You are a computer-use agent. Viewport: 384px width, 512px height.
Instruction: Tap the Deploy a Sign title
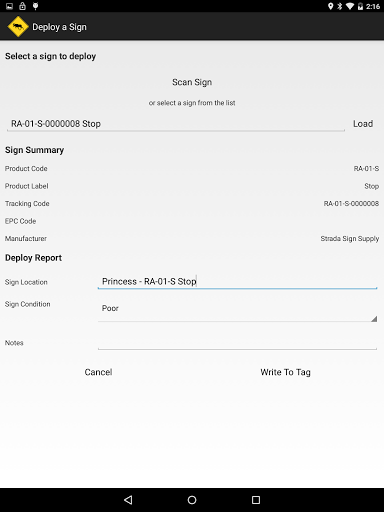(59, 27)
